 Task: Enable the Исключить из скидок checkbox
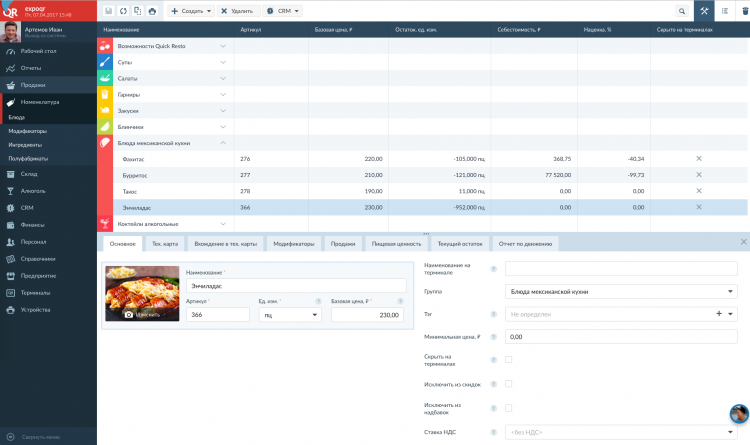(509, 384)
